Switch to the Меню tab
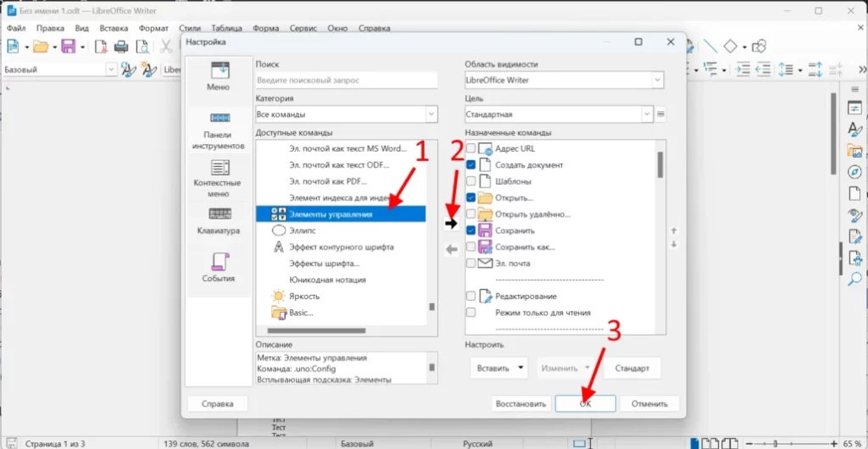This screenshot has height=449, width=868. [x=218, y=76]
